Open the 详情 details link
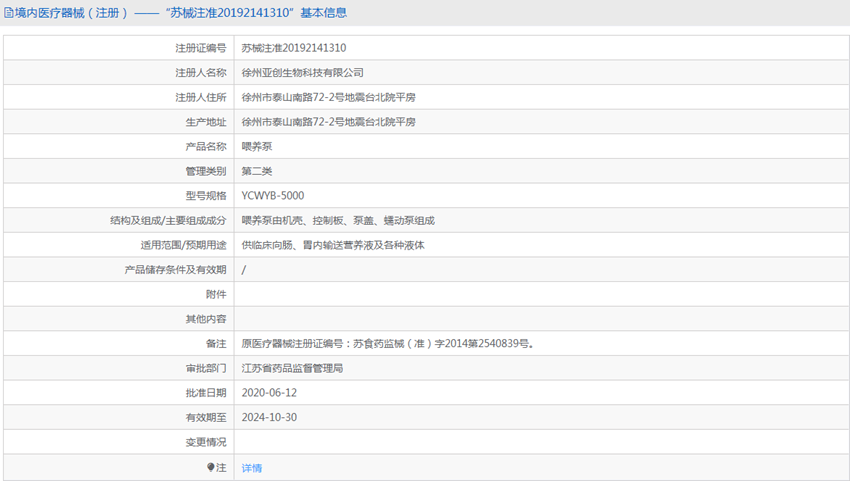This screenshot has width=850, height=481. pos(252,467)
